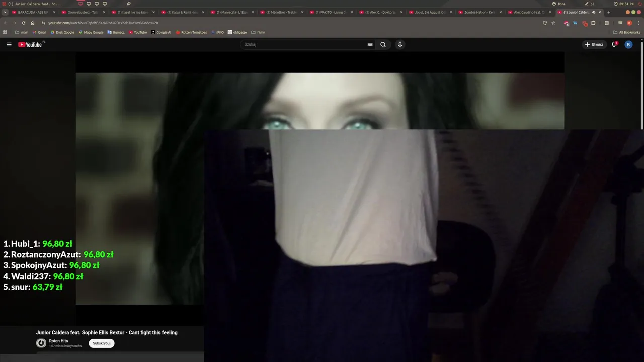Expand the All Bookmarks folder
The width and height of the screenshot is (644, 362).
click(626, 32)
